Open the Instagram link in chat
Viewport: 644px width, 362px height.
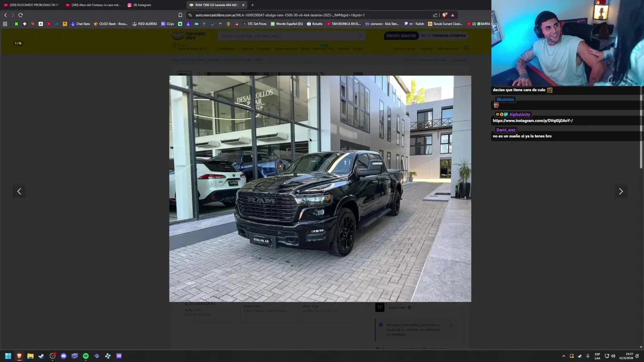532,121
